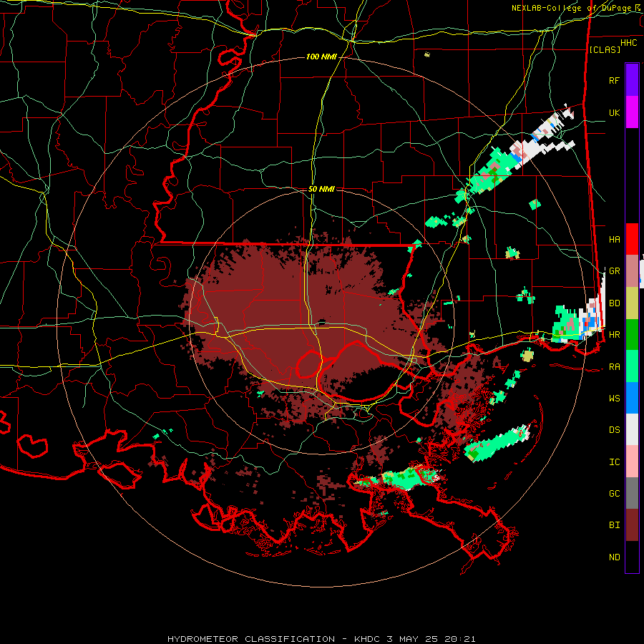Pick the bright green RA legend swatch
This screenshot has width=644, height=644.
632,366
